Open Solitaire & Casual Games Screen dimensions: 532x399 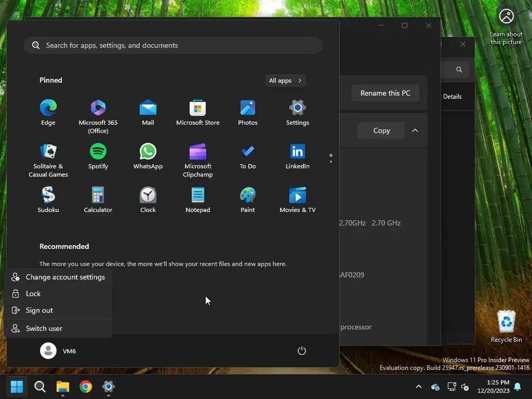click(48, 161)
